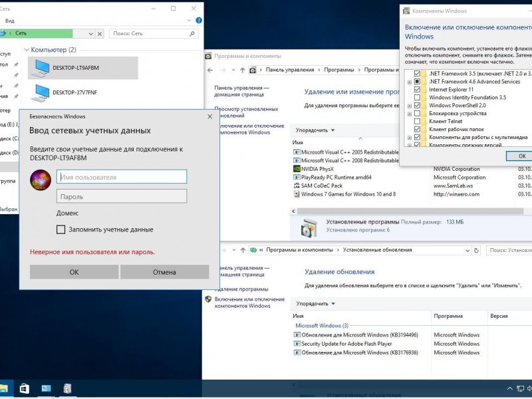
Task: Uncheck Windows PowerShell 2.0
Action: (x=418, y=106)
